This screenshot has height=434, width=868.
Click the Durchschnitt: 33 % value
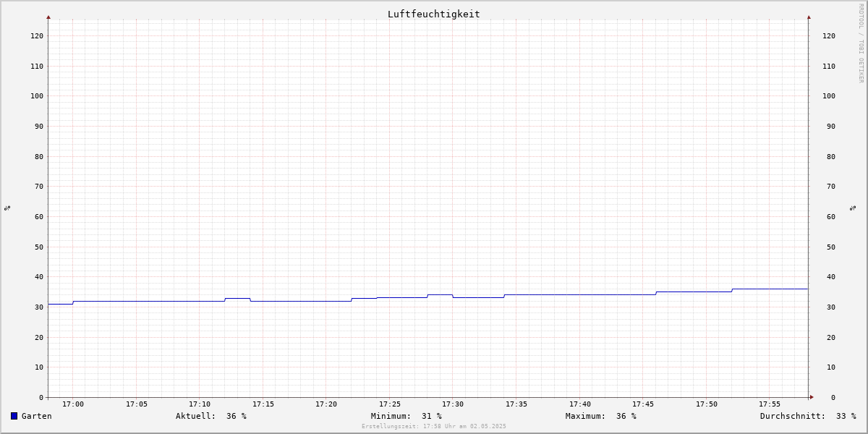click(x=808, y=416)
